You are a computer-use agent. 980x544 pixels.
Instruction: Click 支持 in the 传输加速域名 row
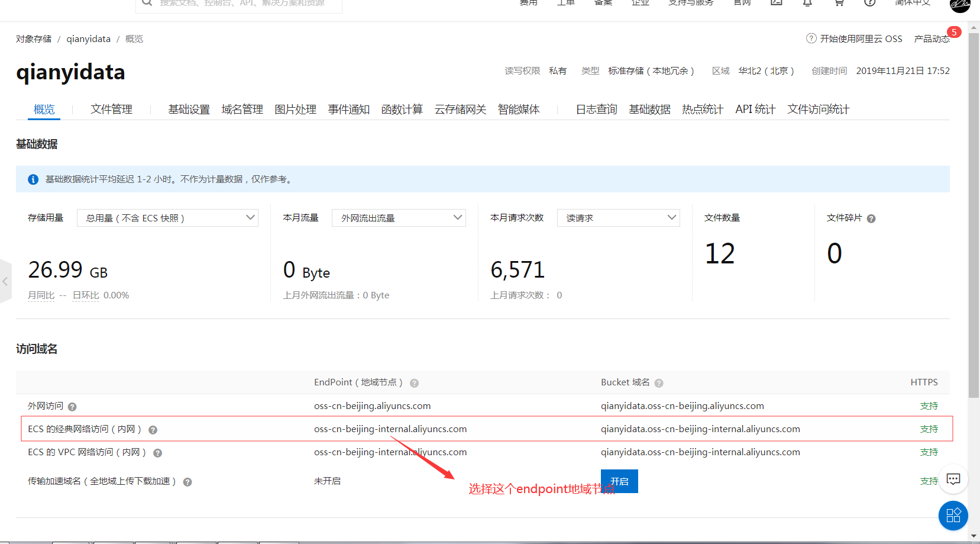click(929, 481)
